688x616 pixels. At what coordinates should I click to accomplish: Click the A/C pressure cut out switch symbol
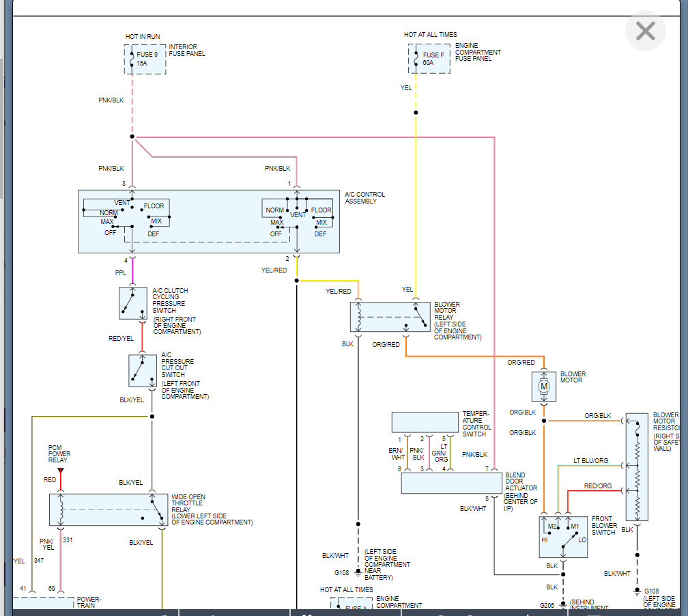[x=143, y=371]
